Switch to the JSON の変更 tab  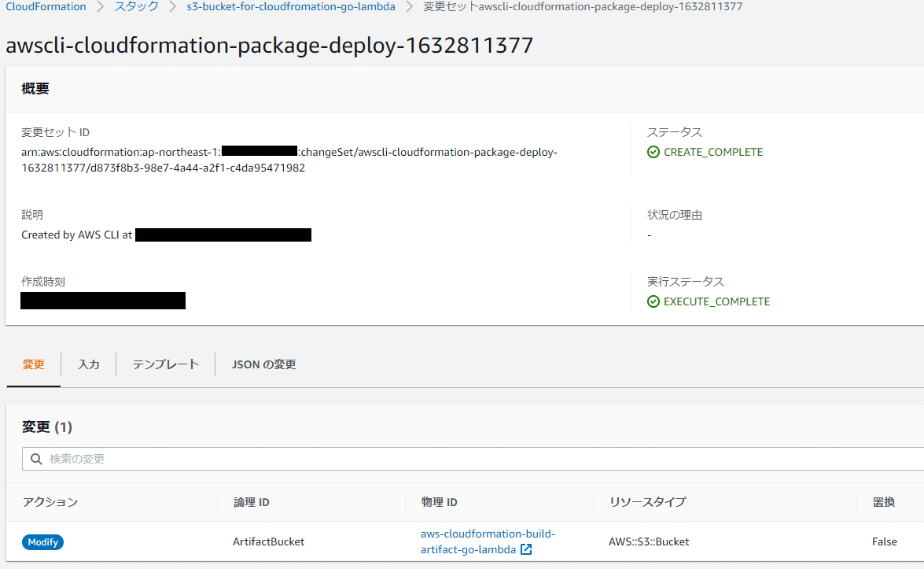[263, 364]
